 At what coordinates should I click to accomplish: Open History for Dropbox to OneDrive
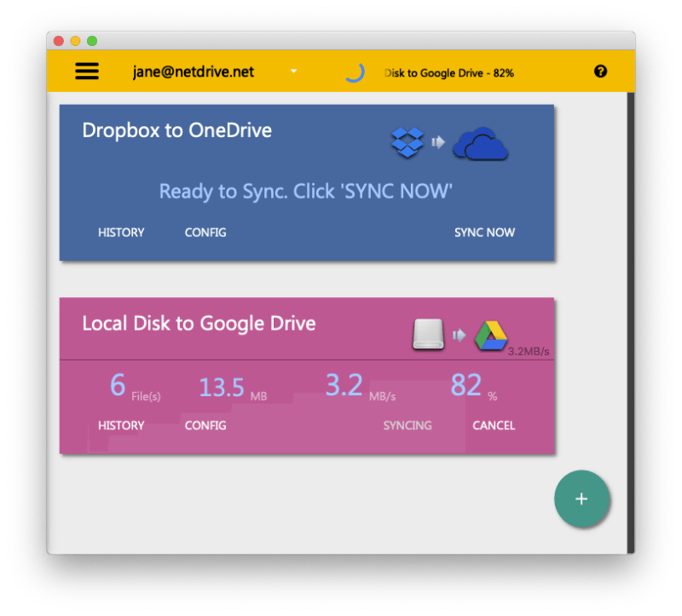pos(121,233)
